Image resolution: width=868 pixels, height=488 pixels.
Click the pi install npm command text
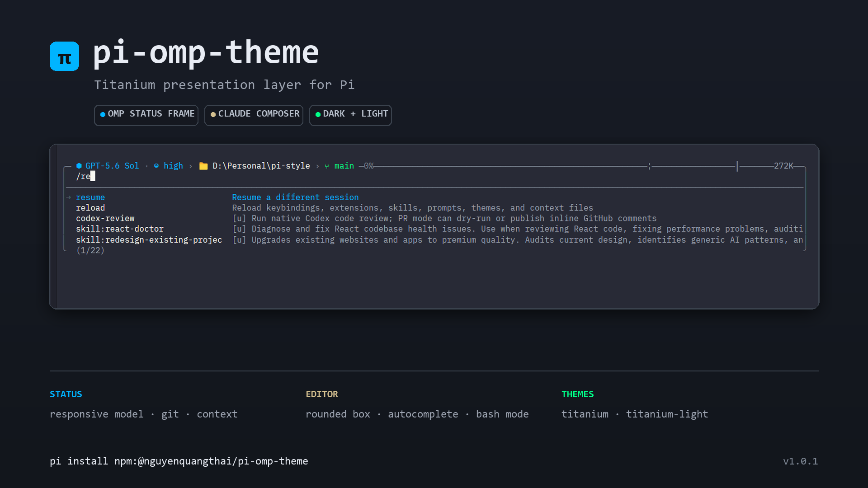(x=179, y=461)
